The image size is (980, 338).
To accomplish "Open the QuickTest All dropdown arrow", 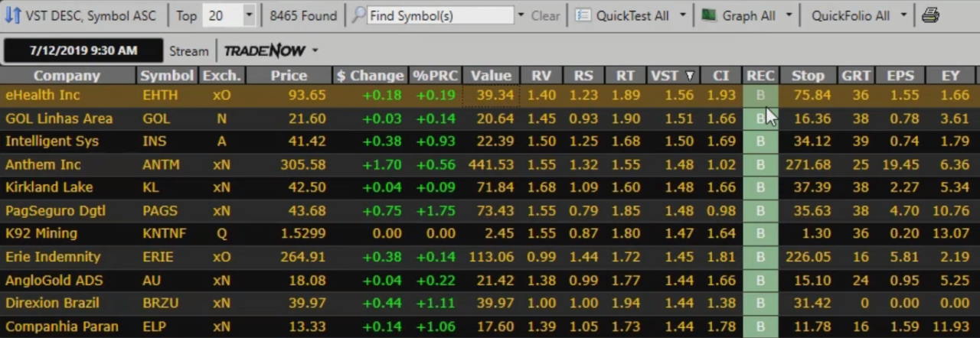I will click(682, 15).
